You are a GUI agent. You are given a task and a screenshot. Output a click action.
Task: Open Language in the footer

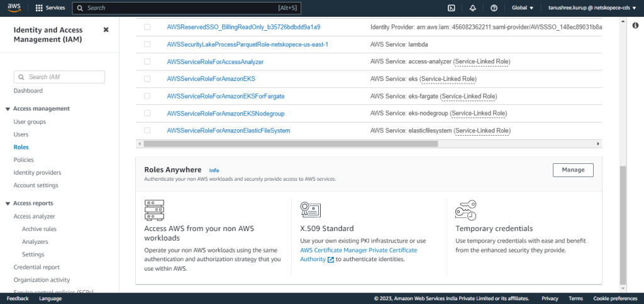tap(50, 299)
